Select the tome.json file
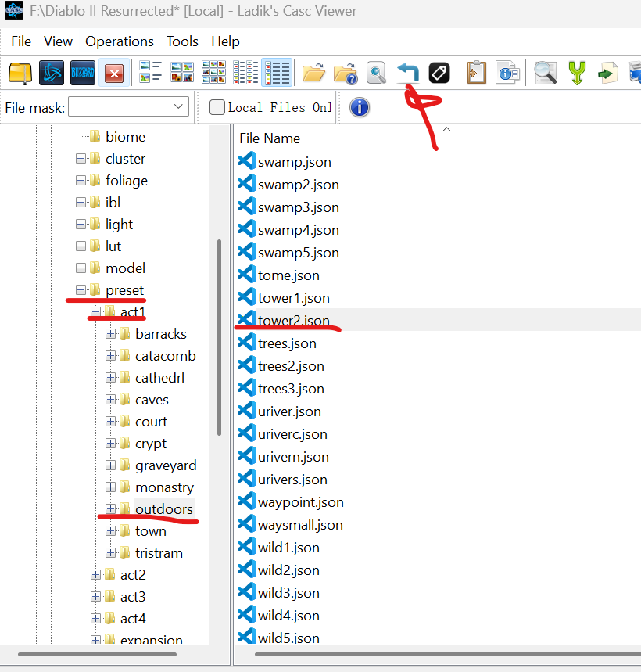 tap(288, 275)
